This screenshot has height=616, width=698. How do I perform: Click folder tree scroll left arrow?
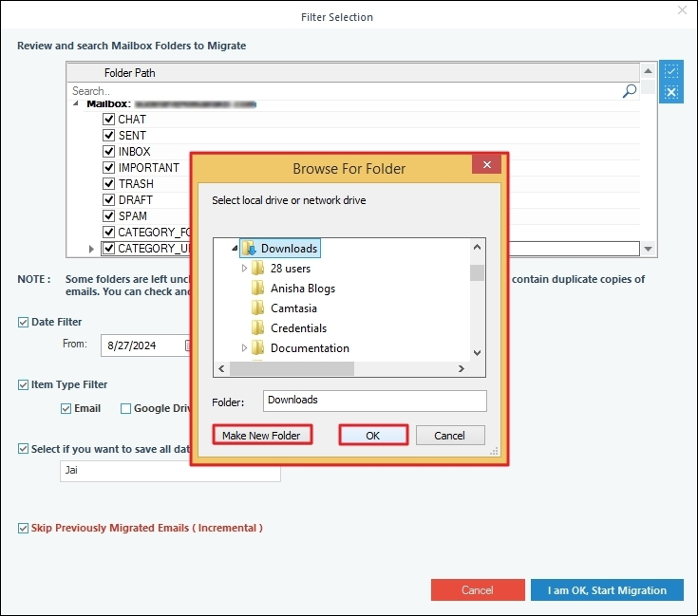(221, 368)
